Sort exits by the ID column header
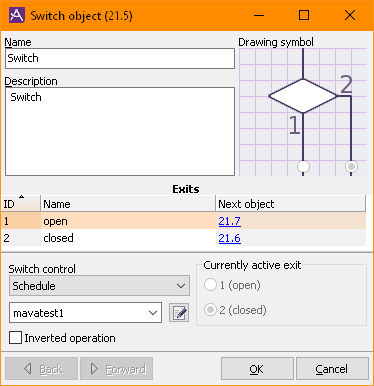374x386 pixels. click(x=21, y=204)
